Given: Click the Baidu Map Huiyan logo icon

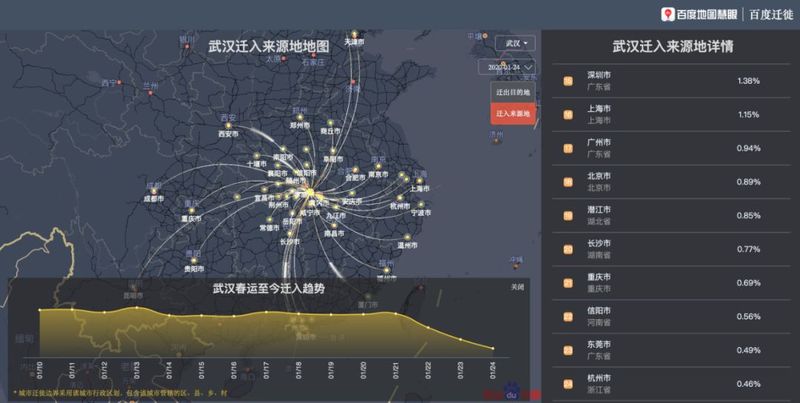Looking at the screenshot, I should (667, 14).
